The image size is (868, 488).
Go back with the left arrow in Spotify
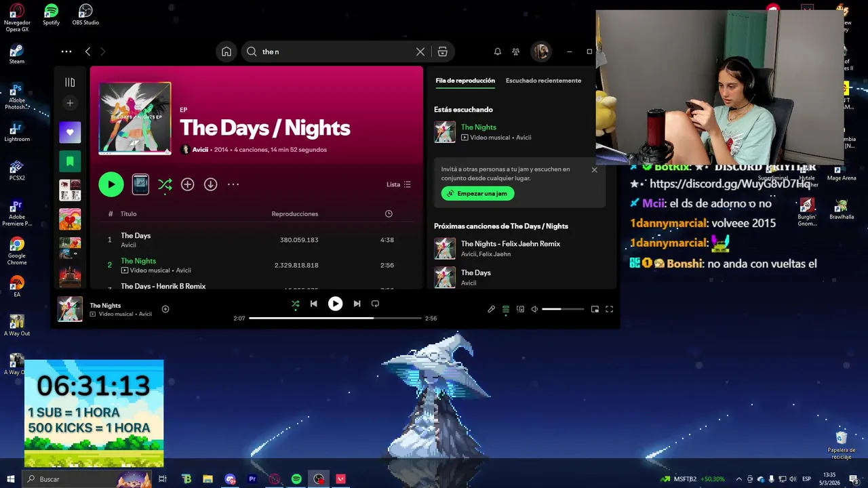click(87, 52)
